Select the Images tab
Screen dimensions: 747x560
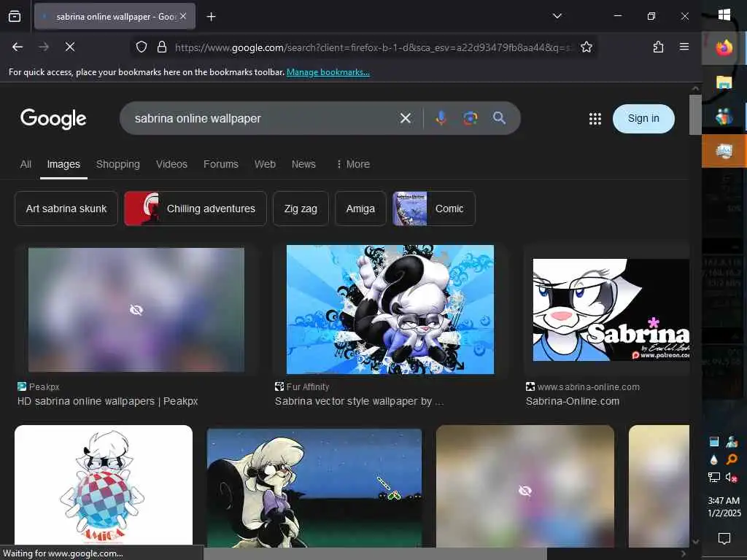[x=63, y=164]
